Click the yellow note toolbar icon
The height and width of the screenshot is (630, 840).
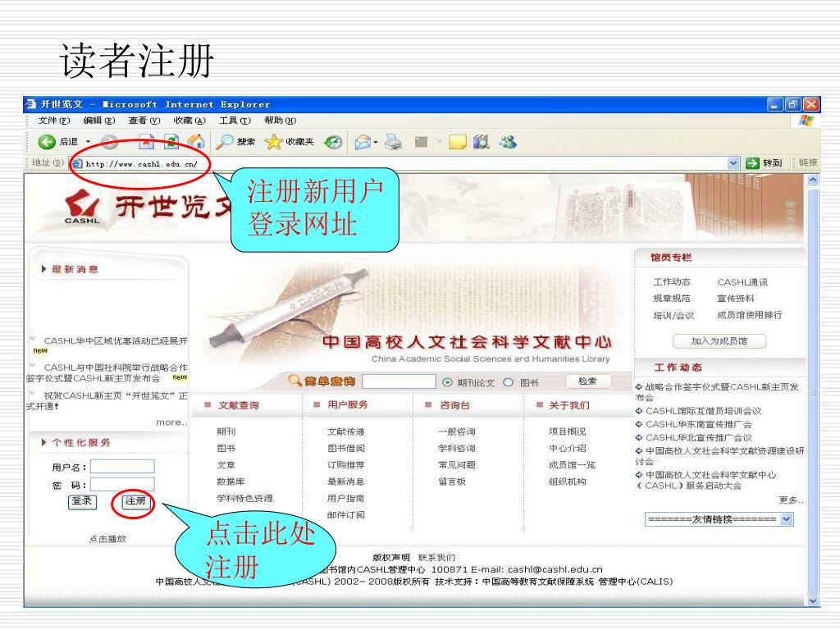click(x=458, y=142)
